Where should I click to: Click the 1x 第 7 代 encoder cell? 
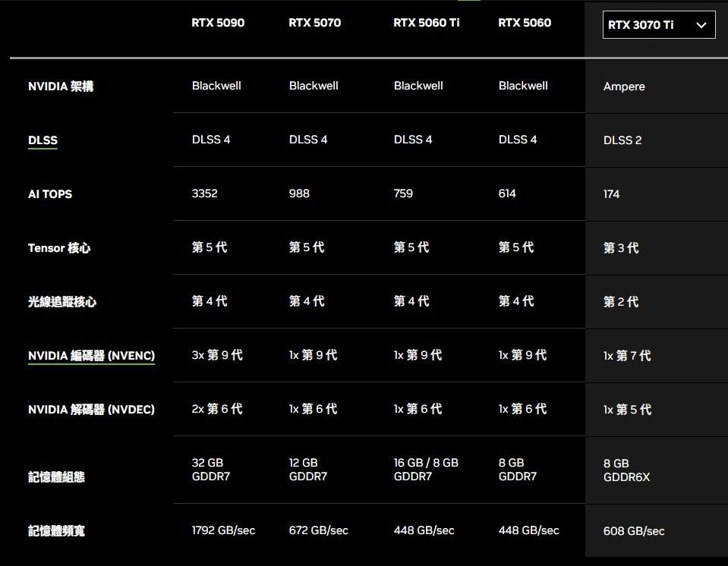pos(627,356)
